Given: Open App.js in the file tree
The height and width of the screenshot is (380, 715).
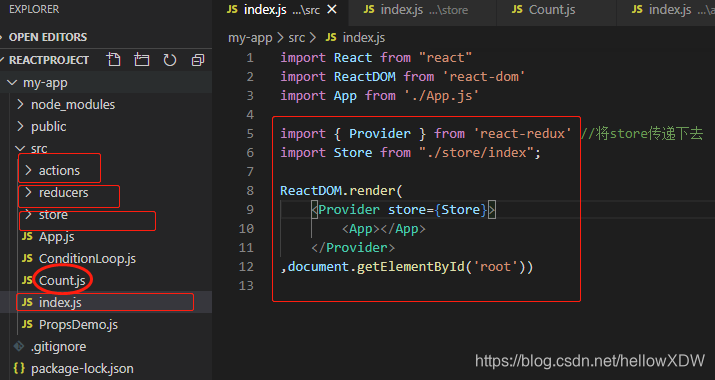Looking at the screenshot, I should (57, 236).
